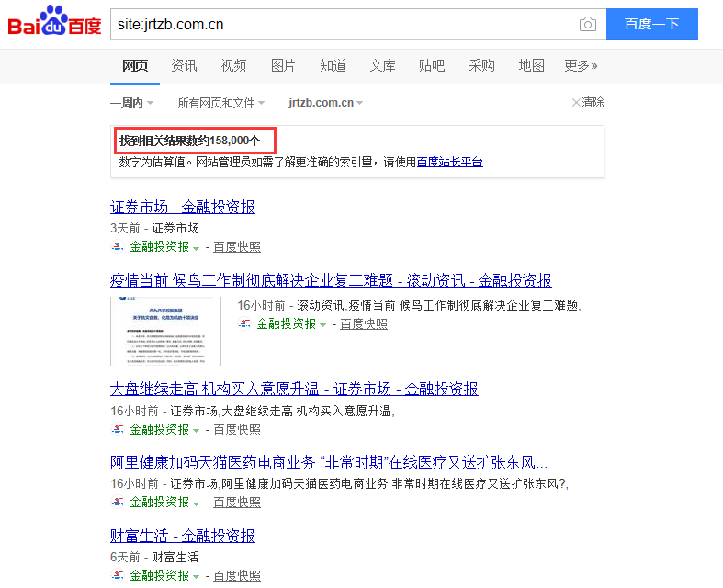Click the Baidu logo
Viewport: 723px width, 588px height.
pos(54,21)
